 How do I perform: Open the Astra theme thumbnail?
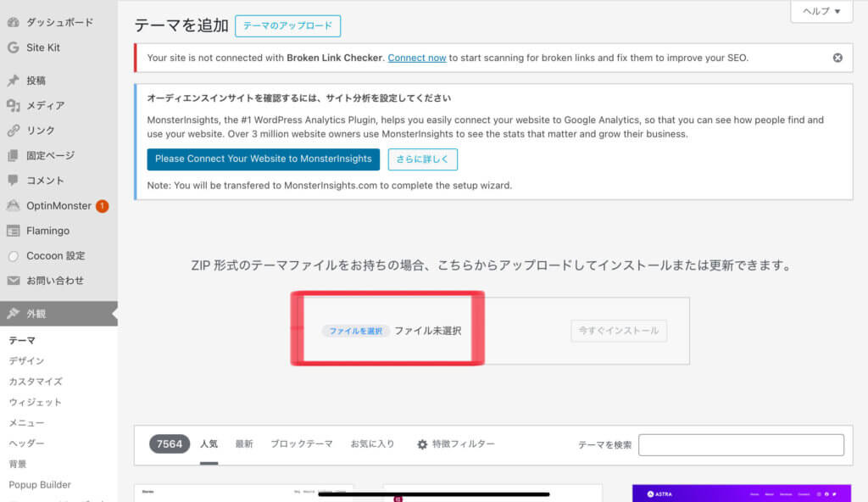pyautogui.click(x=742, y=494)
